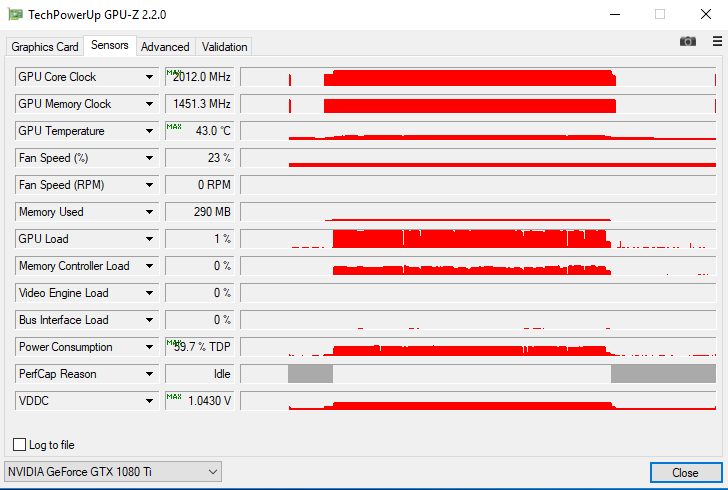Switch to the Advanced tab
The image size is (728, 490).
point(165,47)
